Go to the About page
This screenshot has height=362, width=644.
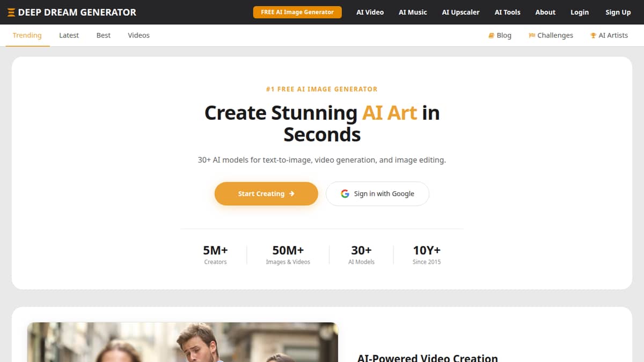coord(545,12)
